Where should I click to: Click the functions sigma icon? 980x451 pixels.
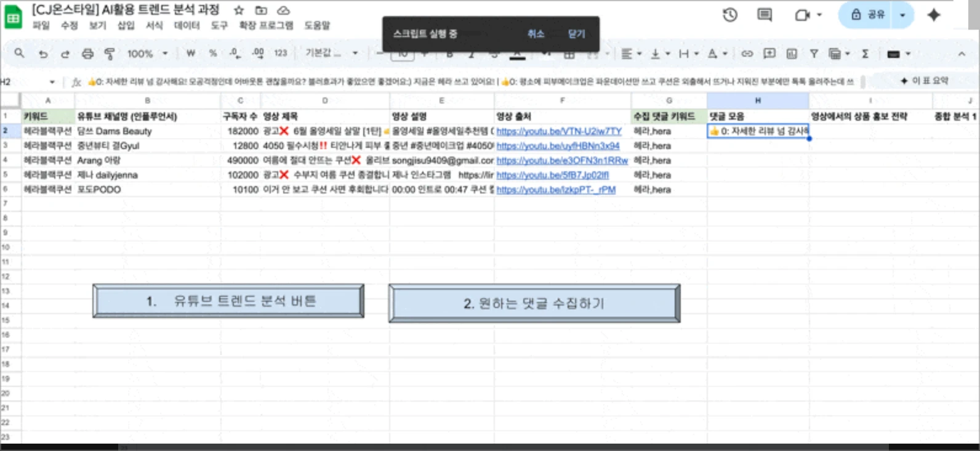[865, 54]
